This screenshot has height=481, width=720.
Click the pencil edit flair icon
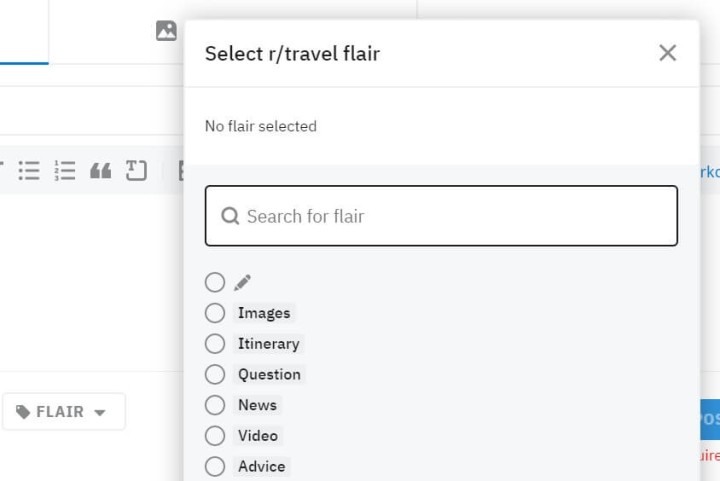[x=242, y=283]
